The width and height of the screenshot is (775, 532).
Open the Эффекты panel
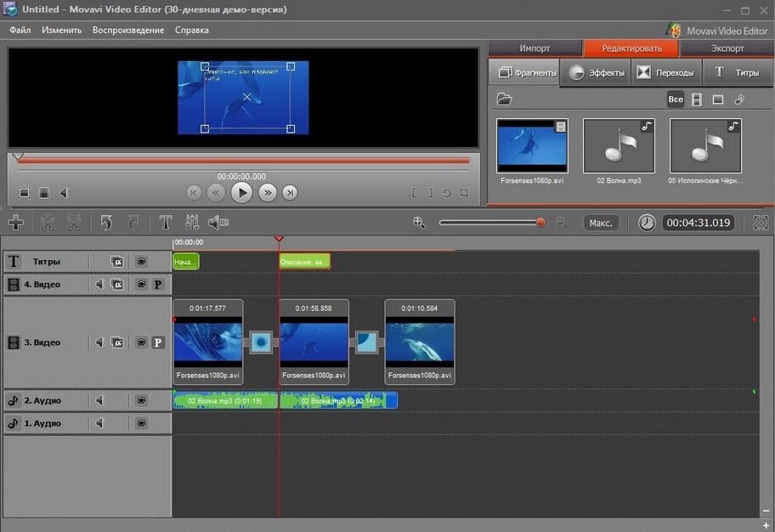tap(597, 73)
